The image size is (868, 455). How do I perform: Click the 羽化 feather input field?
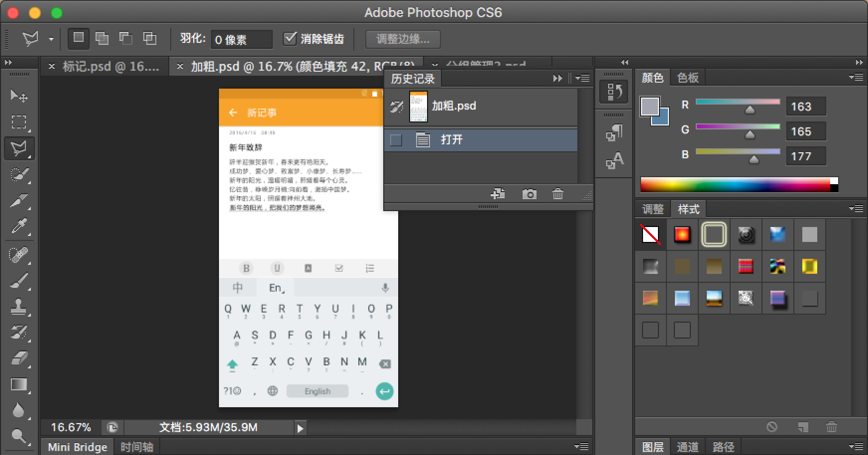point(242,39)
